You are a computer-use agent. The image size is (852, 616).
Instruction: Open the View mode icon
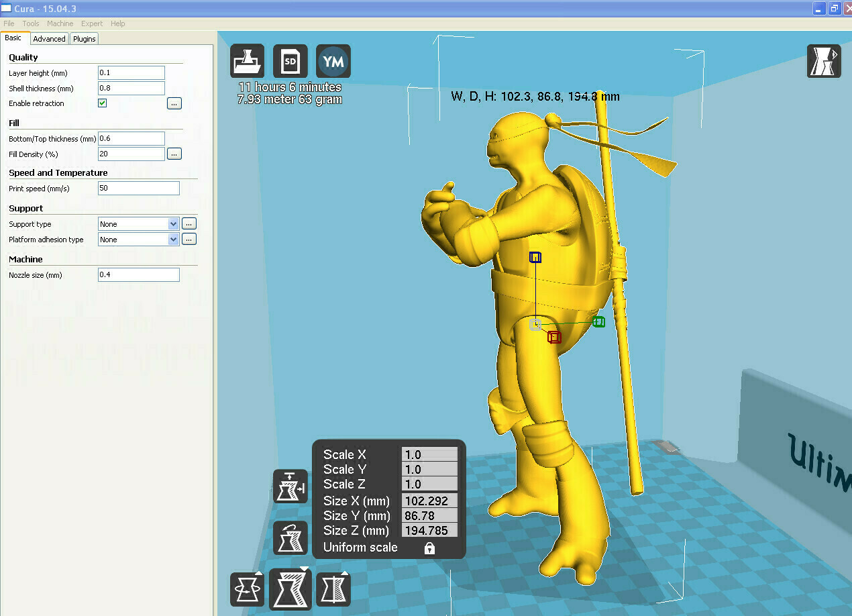coord(823,61)
